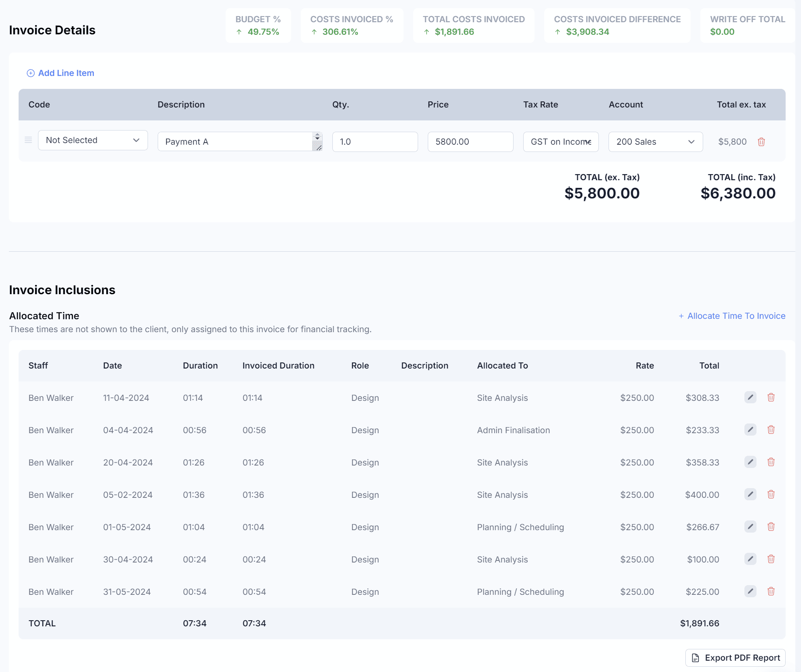This screenshot has height=672, width=801.
Task: Open the 200 Sales account dropdown
Action: tap(655, 142)
